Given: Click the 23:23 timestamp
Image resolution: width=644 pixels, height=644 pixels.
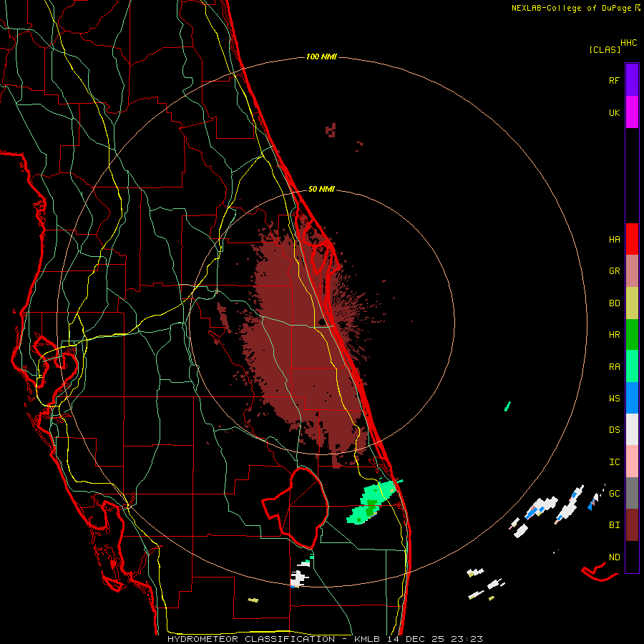Looking at the screenshot, I should [x=466, y=639].
